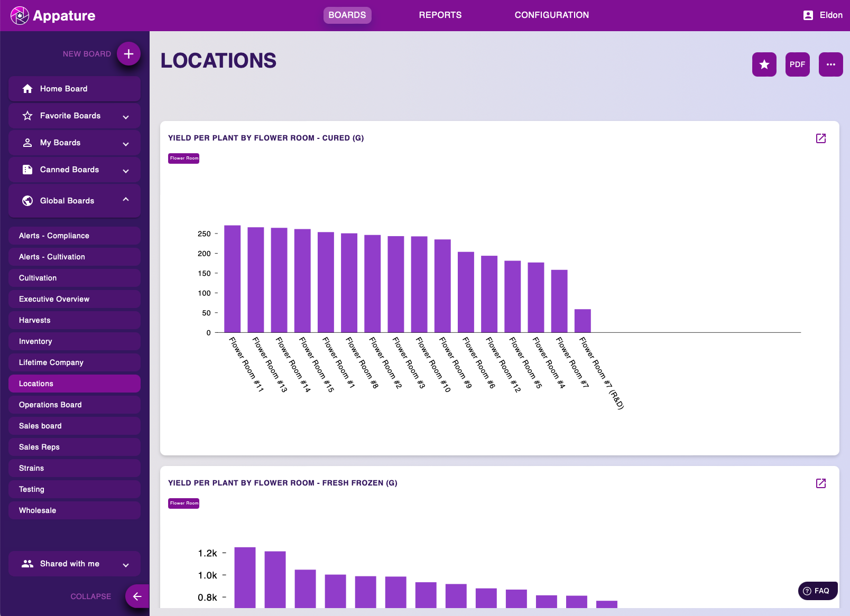Open the Fresh Frozen chart in expanded view
Screen dimensions: 850x616
[820, 483]
